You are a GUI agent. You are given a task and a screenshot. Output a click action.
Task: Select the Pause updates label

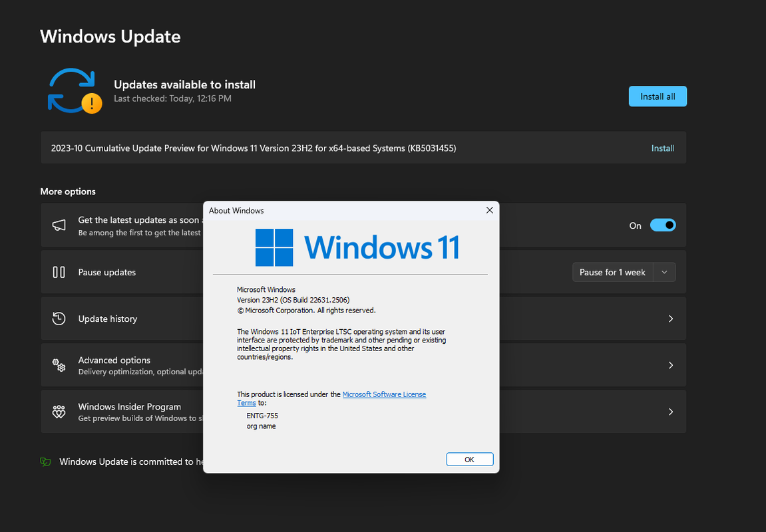(107, 272)
